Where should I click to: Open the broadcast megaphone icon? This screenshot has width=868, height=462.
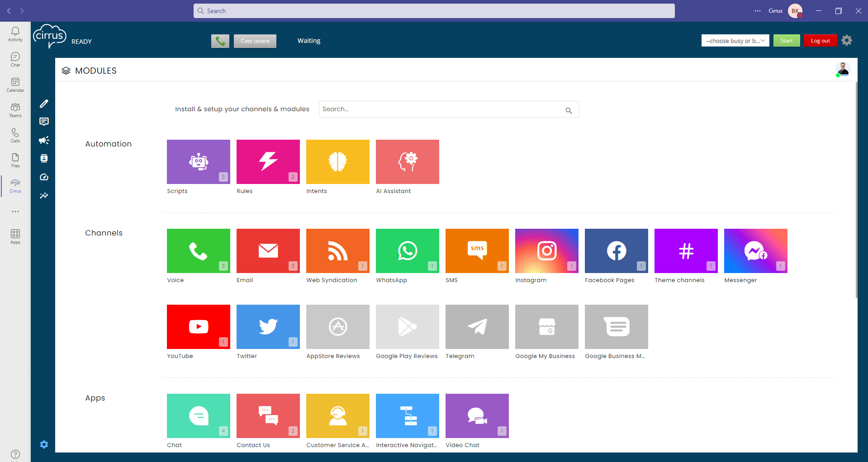point(43,140)
